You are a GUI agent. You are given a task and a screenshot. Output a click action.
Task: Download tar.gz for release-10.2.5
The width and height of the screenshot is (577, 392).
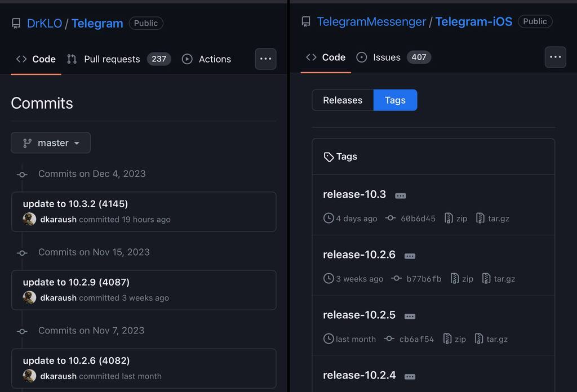tap(497, 339)
